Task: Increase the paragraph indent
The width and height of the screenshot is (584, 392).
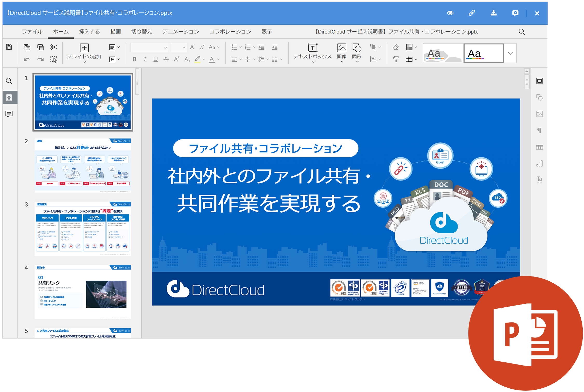Action: tap(275, 47)
